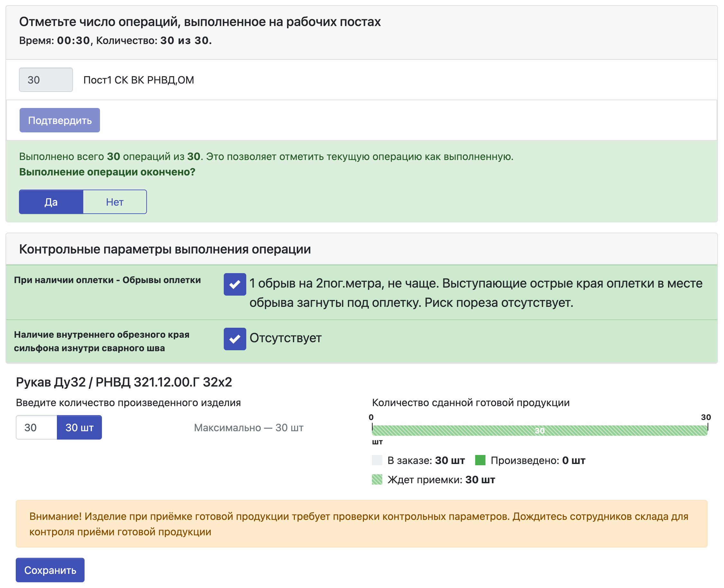This screenshot has width=724, height=588.
Task: Click the Подтвердить button
Action: coord(60,120)
